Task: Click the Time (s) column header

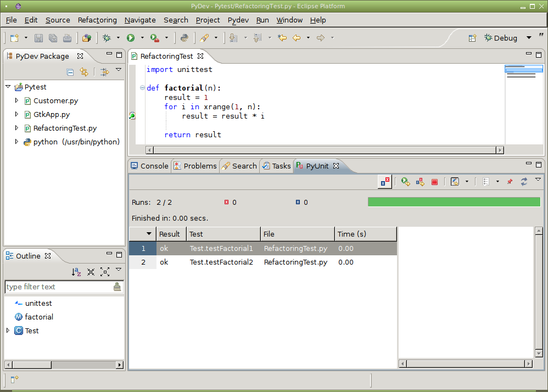Action: coord(366,234)
